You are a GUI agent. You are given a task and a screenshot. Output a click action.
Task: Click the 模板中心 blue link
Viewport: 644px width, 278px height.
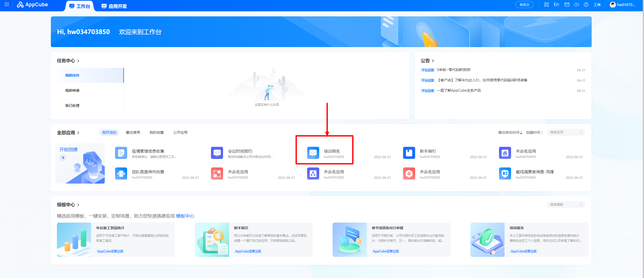(185, 216)
